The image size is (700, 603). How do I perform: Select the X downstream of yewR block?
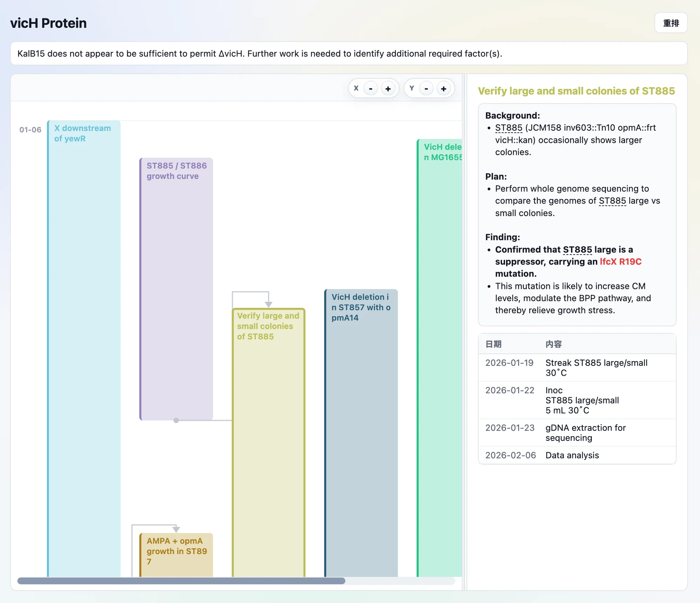[84, 348]
